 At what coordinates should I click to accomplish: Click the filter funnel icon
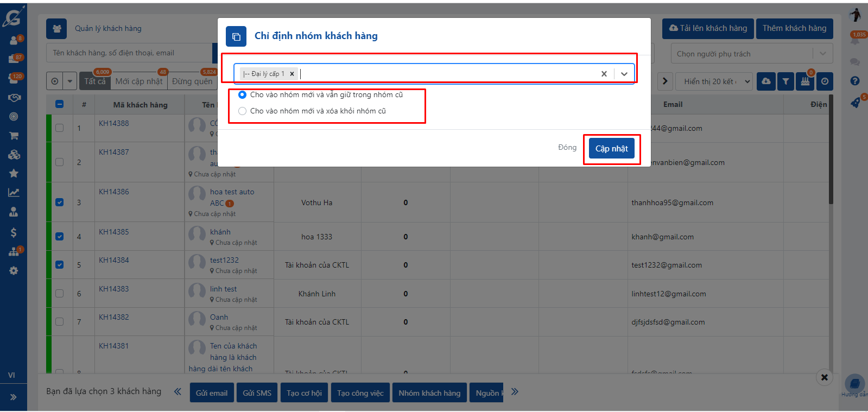tap(785, 81)
